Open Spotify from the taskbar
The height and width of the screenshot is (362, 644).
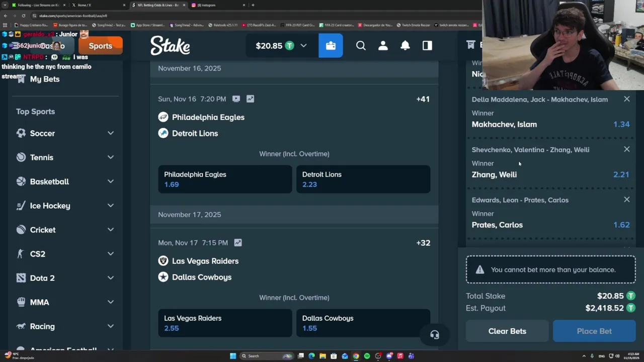click(367, 356)
